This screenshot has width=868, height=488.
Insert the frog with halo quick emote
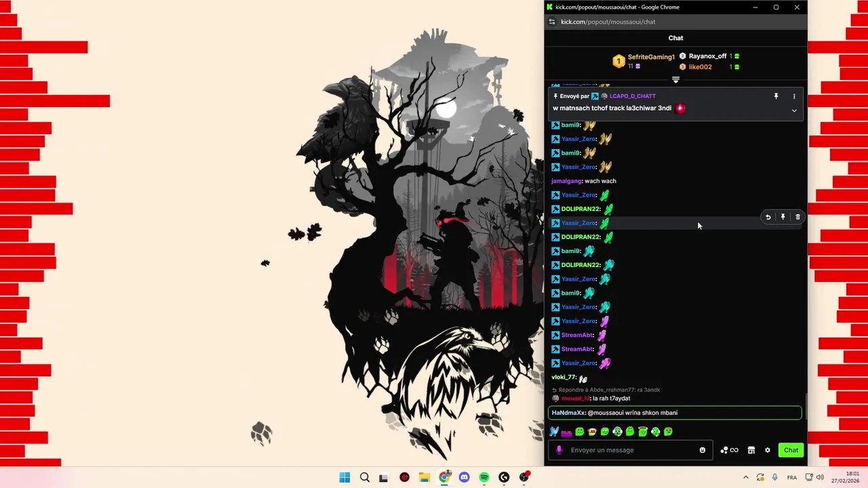[643, 432]
